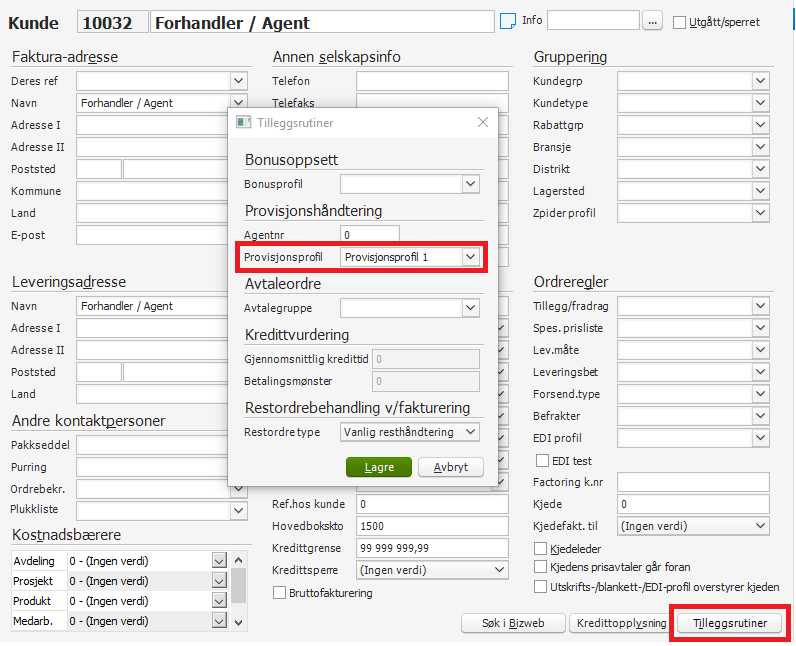Open the Bonusprofil dropdown
The width and height of the screenshot is (796, 646).
[x=471, y=184]
